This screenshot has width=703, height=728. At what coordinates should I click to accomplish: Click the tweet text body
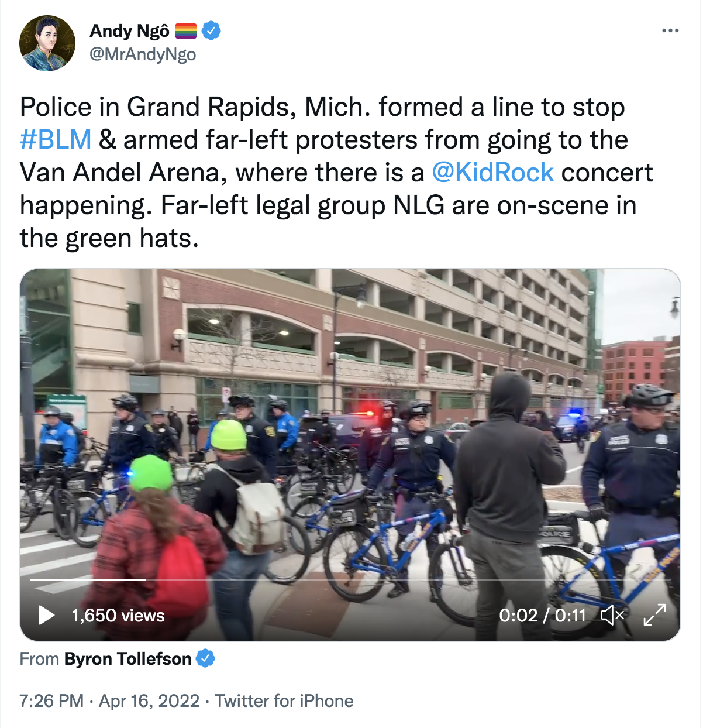(x=336, y=173)
